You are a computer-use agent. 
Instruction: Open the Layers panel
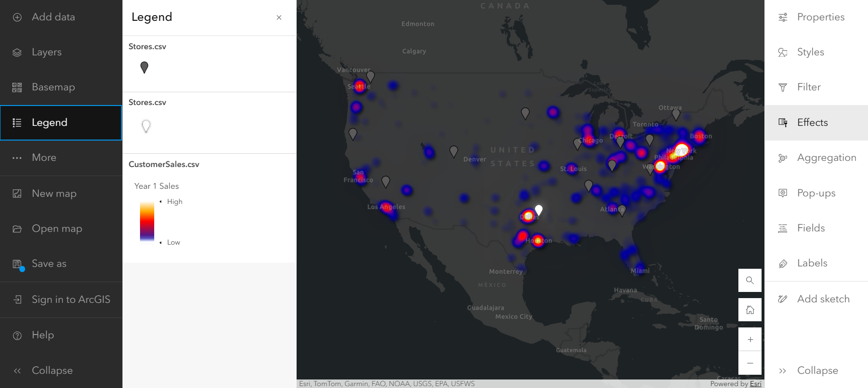[x=61, y=52]
